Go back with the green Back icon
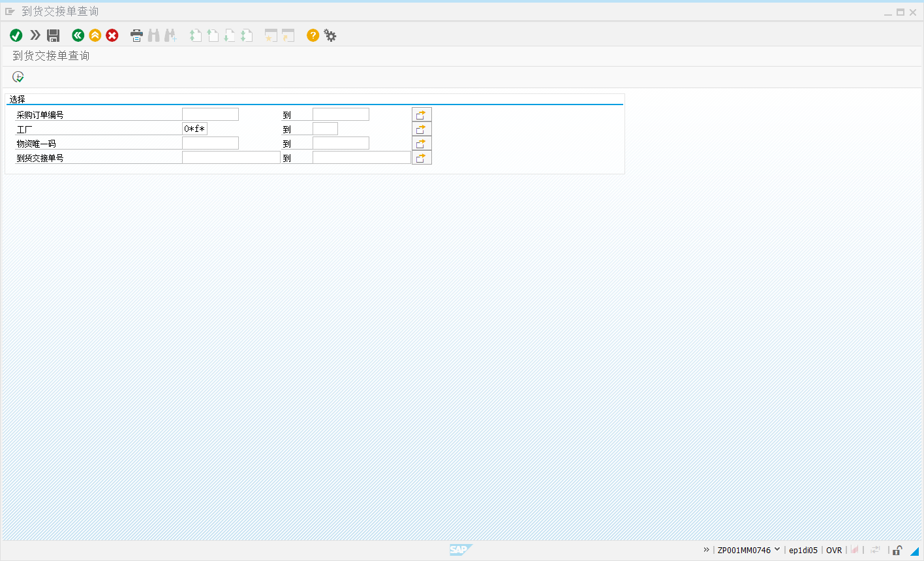 tap(78, 35)
